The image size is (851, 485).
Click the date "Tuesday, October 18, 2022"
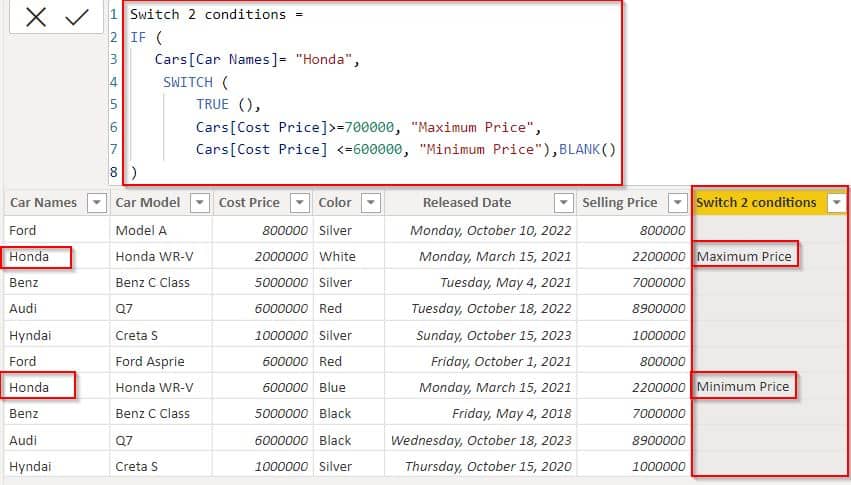click(x=491, y=309)
